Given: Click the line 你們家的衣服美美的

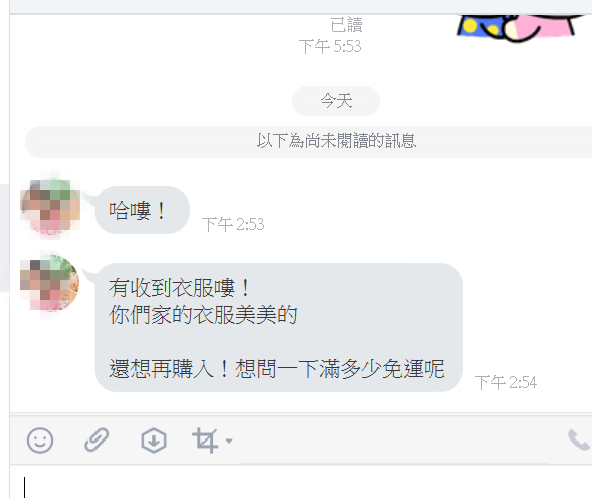Looking at the screenshot, I should (203, 315).
